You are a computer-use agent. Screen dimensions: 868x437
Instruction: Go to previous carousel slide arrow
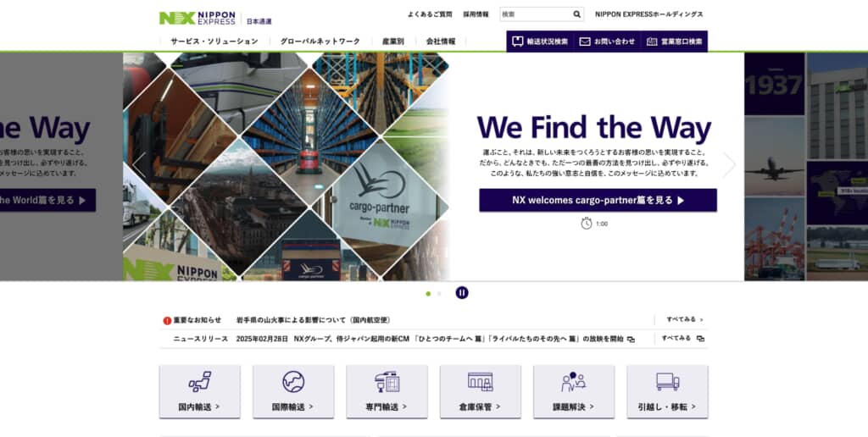139,165
